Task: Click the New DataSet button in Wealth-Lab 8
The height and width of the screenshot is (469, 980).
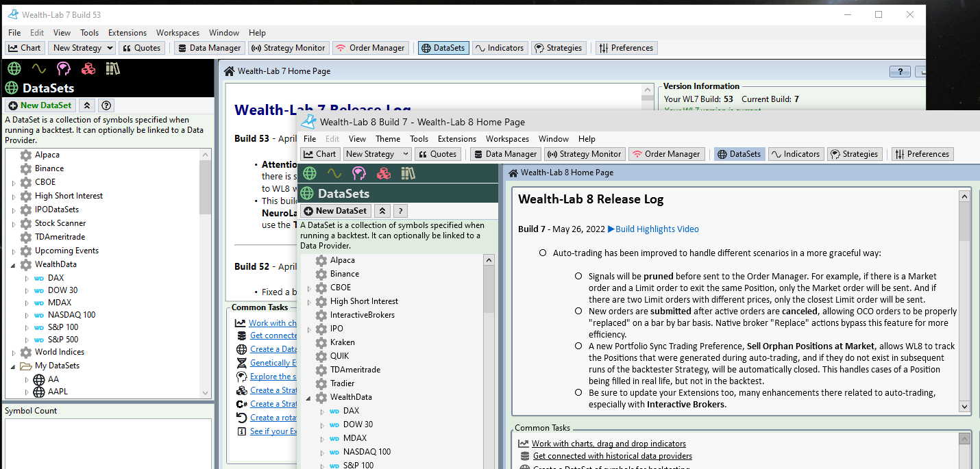Action: click(334, 210)
